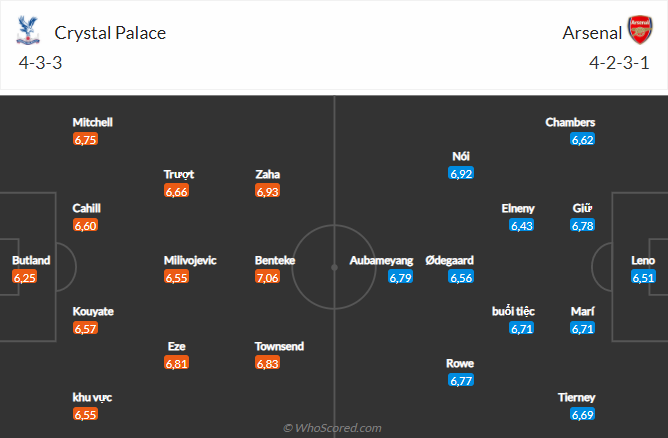668x438 pixels.
Task: Select Eze's 6,81 rating badge
Action: pos(178,363)
